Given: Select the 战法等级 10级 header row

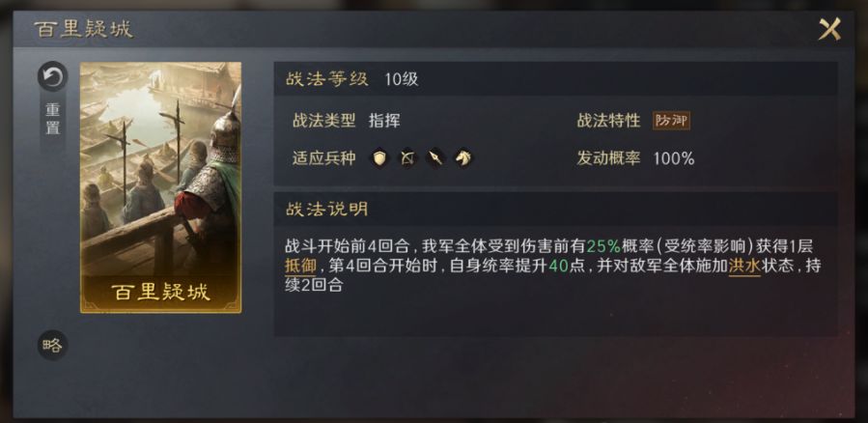Looking at the screenshot, I should click(555, 78).
